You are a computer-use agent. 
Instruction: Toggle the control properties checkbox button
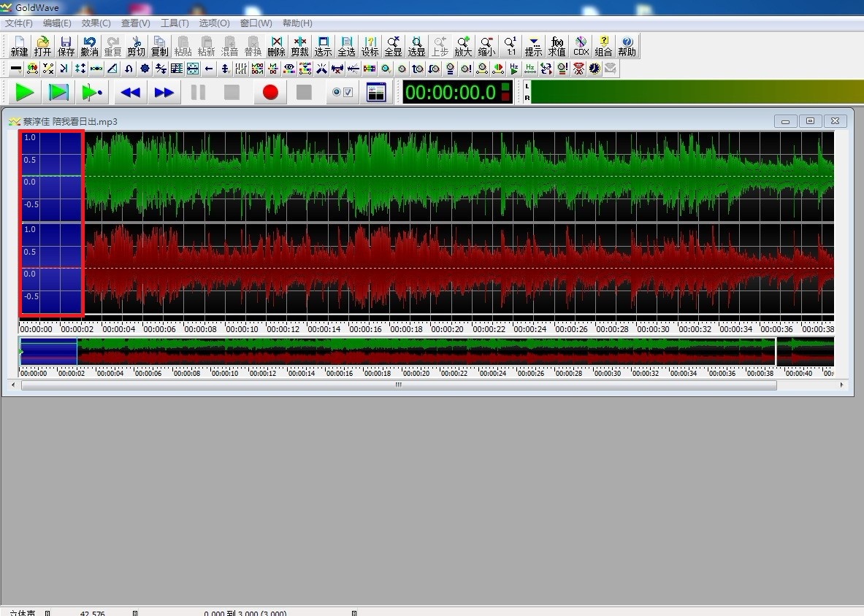click(x=342, y=93)
